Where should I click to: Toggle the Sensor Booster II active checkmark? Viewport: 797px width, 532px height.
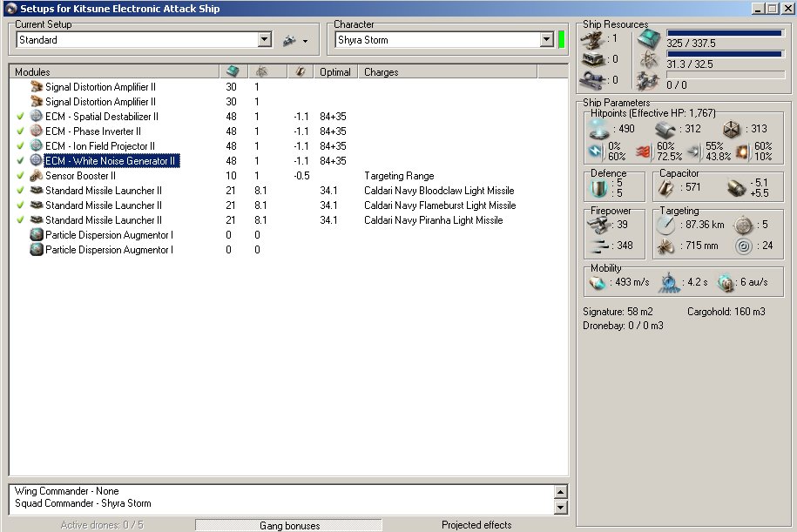tap(20, 175)
